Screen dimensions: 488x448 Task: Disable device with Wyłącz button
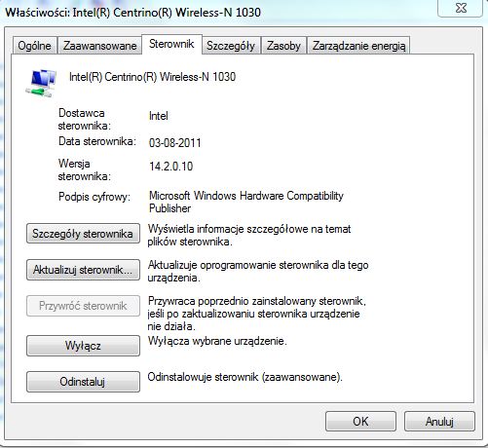click(x=83, y=346)
